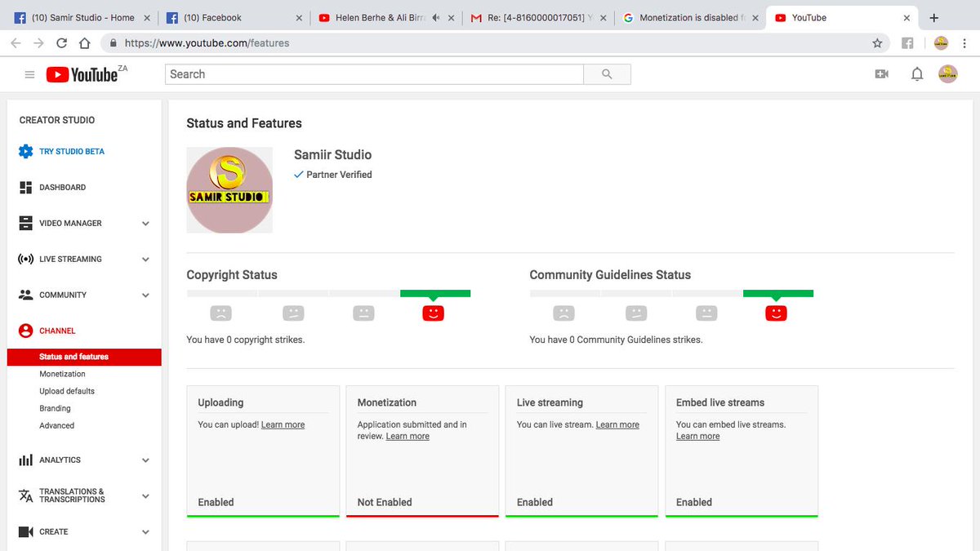Expand the Translations & Transcriptions section
Image resolution: width=980 pixels, height=551 pixels.
tap(145, 495)
